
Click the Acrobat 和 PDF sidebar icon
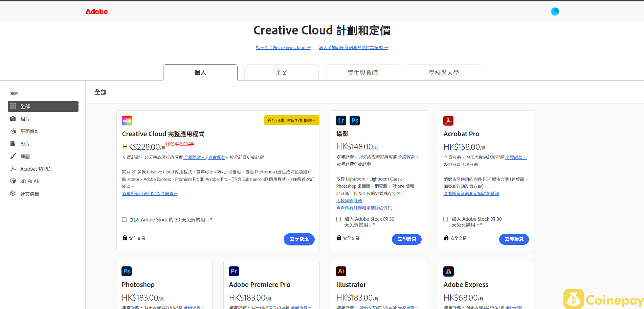click(x=13, y=169)
